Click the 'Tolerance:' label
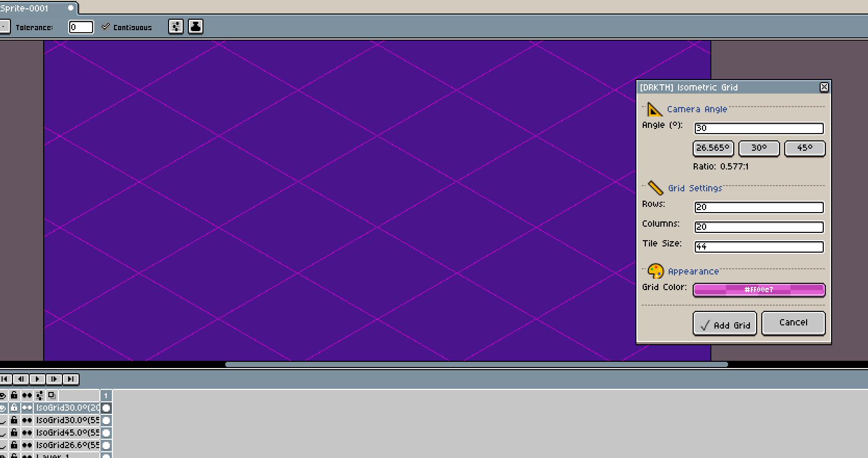 point(34,28)
